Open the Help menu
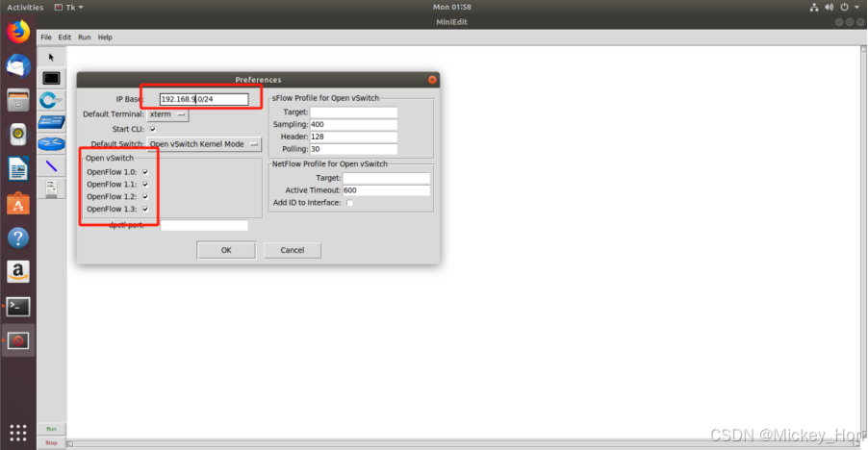868x450 pixels. pyautogui.click(x=105, y=37)
